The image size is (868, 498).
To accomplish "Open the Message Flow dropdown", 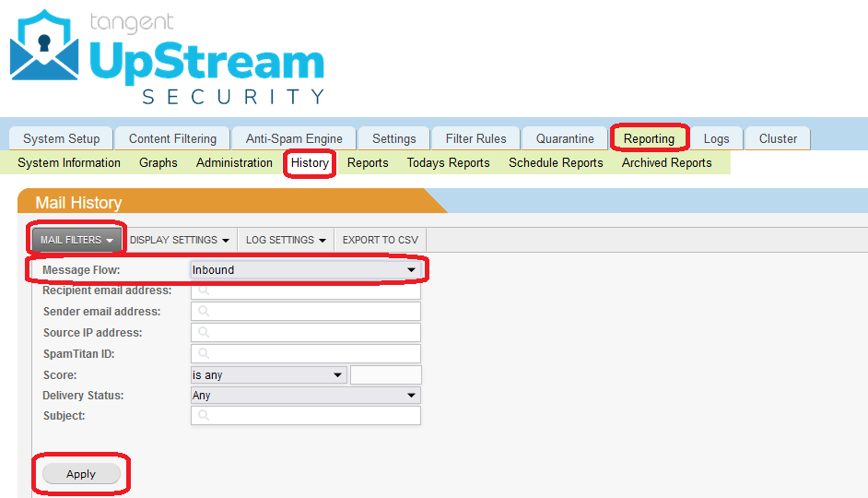I will coord(305,270).
